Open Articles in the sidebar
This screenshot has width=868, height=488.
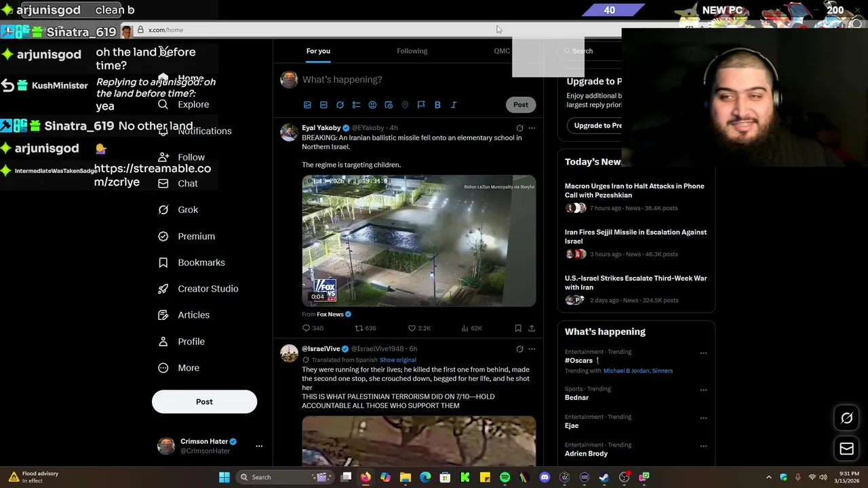[x=183, y=315]
